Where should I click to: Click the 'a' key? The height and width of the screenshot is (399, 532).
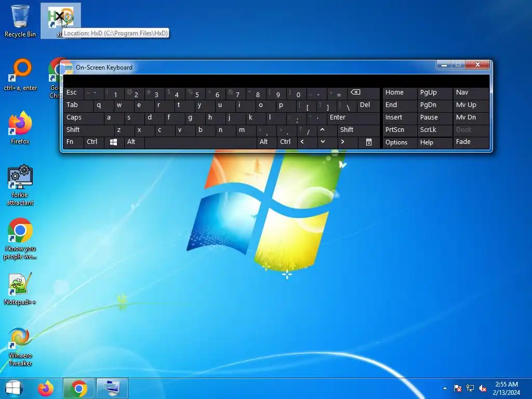113,118
